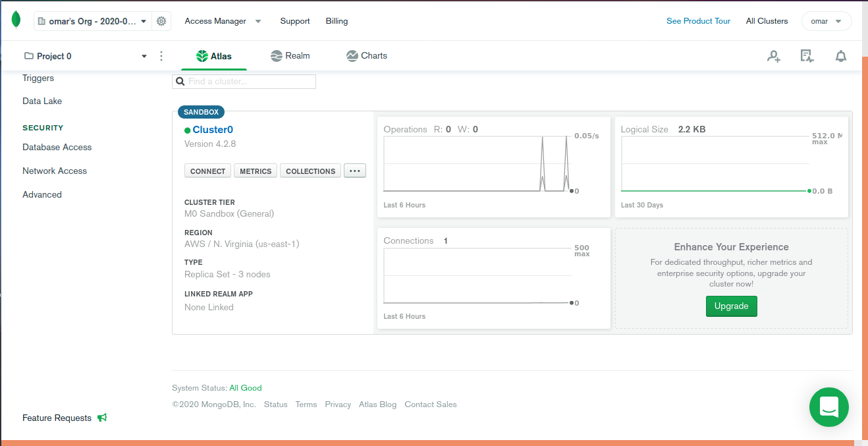The image size is (868, 446).
Task: Switch to the Atlas tab
Action: click(214, 56)
